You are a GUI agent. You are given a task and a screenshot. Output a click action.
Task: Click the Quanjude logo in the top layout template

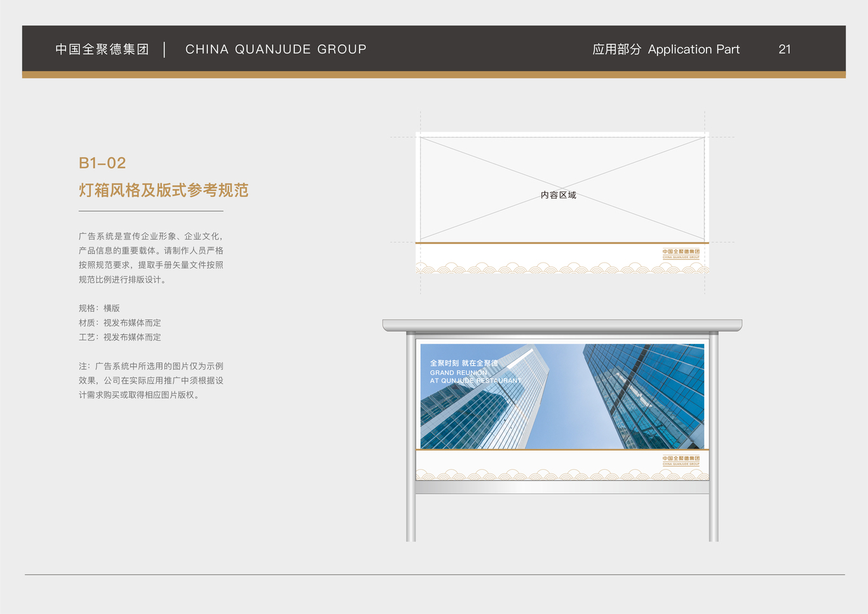(681, 254)
